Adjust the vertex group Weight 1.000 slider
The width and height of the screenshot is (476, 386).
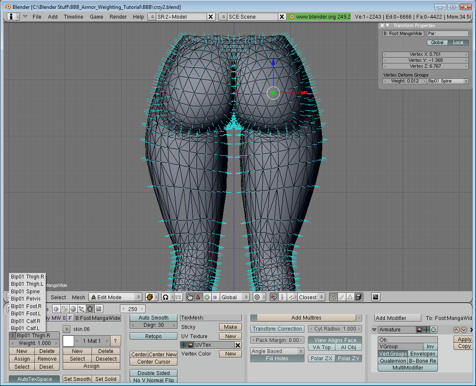[x=34, y=343]
